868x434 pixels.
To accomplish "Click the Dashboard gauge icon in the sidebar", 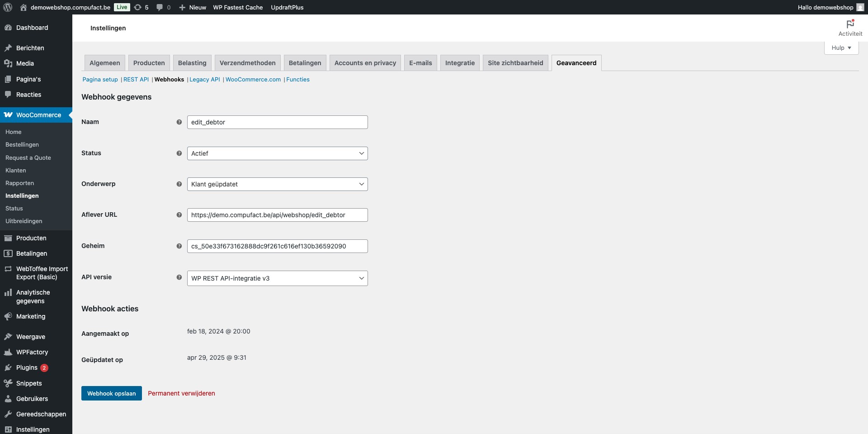I will pos(8,28).
